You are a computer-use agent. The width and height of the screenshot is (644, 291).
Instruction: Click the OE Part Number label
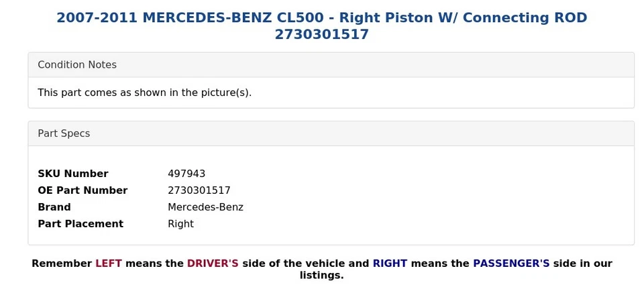click(83, 190)
